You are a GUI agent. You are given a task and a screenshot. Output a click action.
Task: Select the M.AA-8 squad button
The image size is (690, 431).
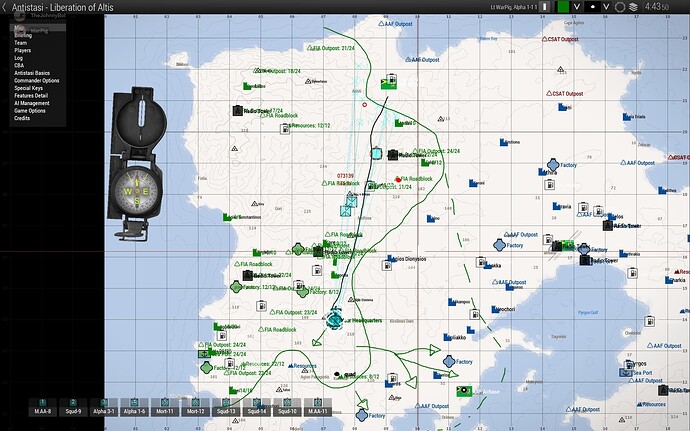pyautogui.click(x=43, y=407)
